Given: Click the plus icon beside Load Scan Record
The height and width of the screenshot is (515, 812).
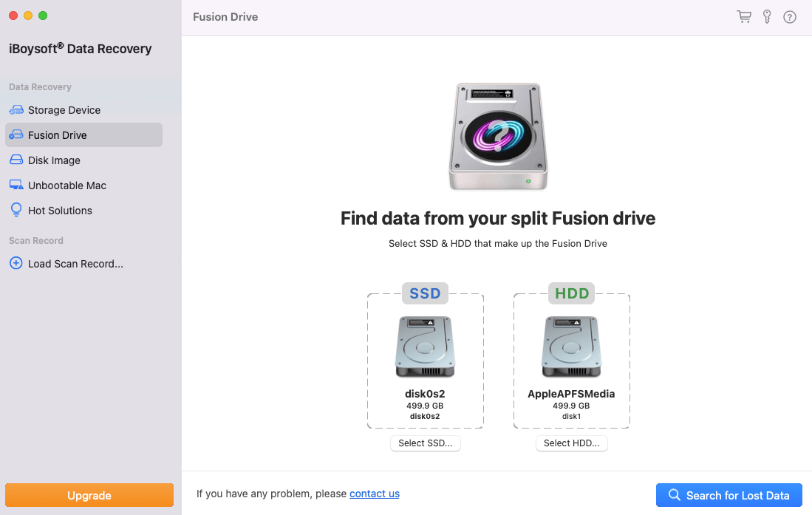Looking at the screenshot, I should coord(16,263).
